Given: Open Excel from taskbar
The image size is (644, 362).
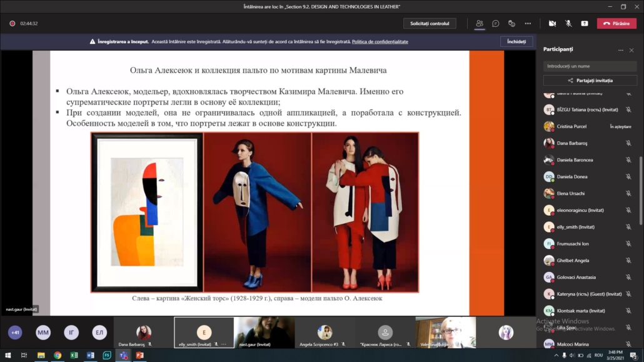Looking at the screenshot, I should [74, 355].
